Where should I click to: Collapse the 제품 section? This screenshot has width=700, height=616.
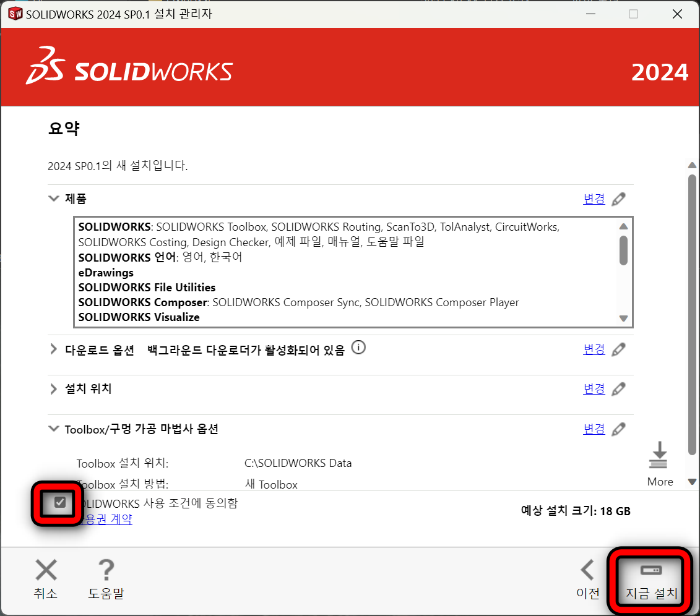[x=54, y=199]
